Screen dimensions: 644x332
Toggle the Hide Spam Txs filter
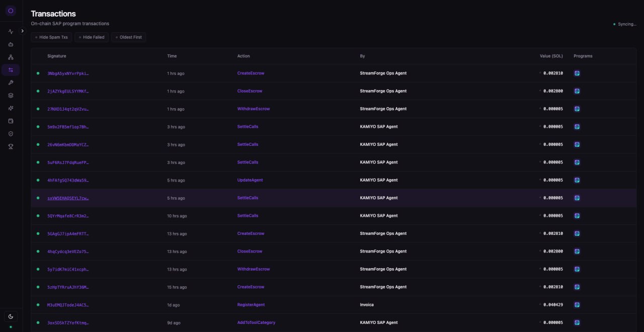[x=51, y=37]
